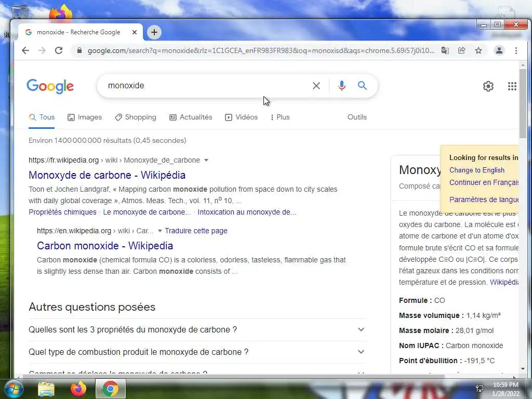Close the monoxide search tab
This screenshot has width=532, height=399.
(x=135, y=32)
